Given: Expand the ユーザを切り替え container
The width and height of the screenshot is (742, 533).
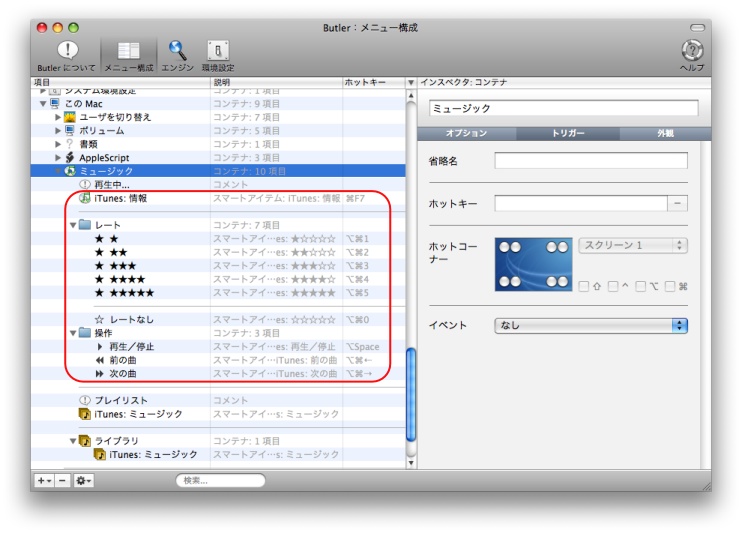Looking at the screenshot, I should tap(58, 117).
